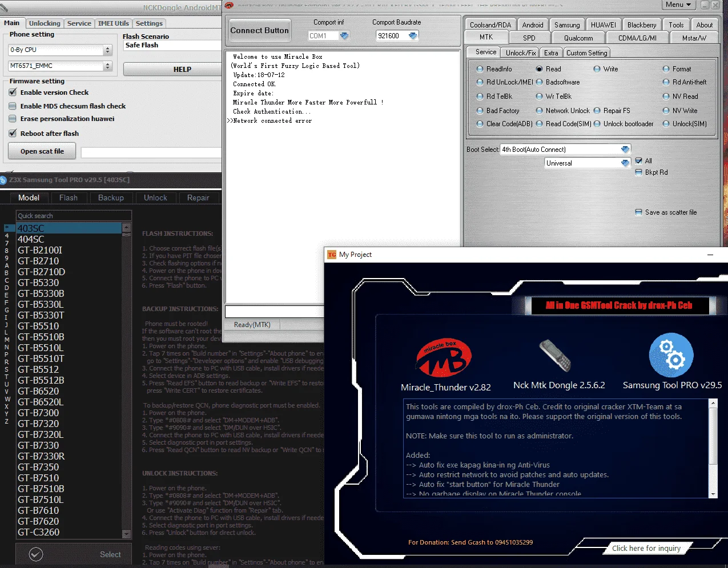The height and width of the screenshot is (568, 728).
Task: Click My Project notes scrollbar up arrow
Action: [x=713, y=404]
